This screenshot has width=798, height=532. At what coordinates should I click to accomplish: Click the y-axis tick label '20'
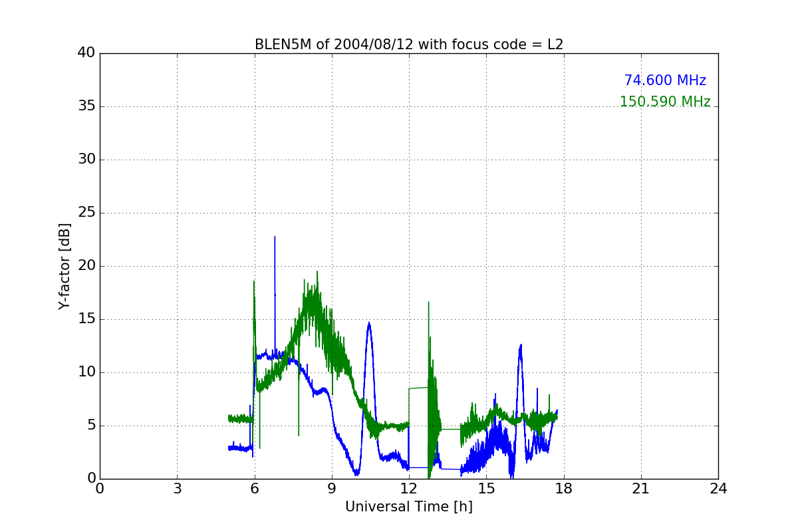(x=86, y=266)
